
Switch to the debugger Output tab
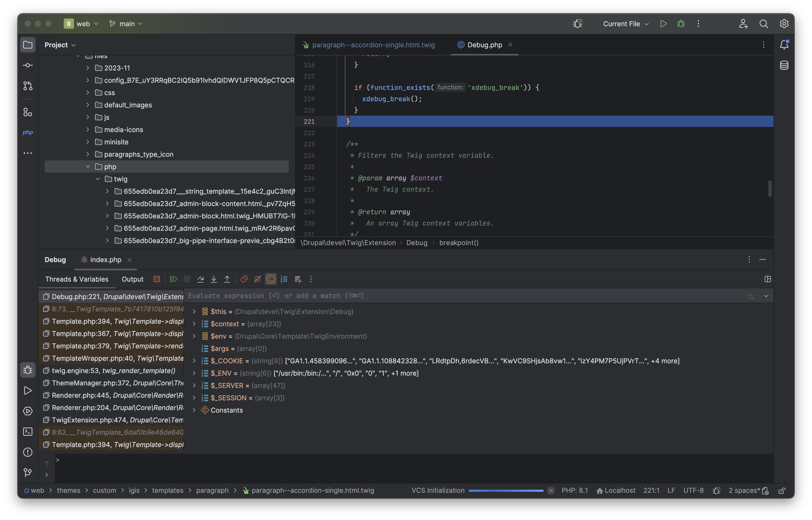click(132, 279)
